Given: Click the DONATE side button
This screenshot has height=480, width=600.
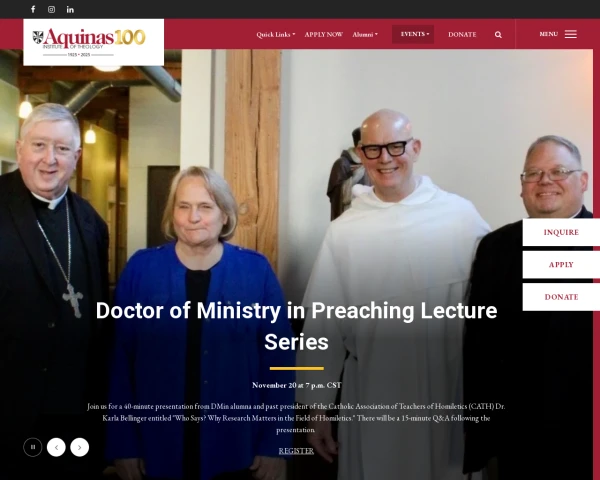Looking at the screenshot, I should point(561,297).
